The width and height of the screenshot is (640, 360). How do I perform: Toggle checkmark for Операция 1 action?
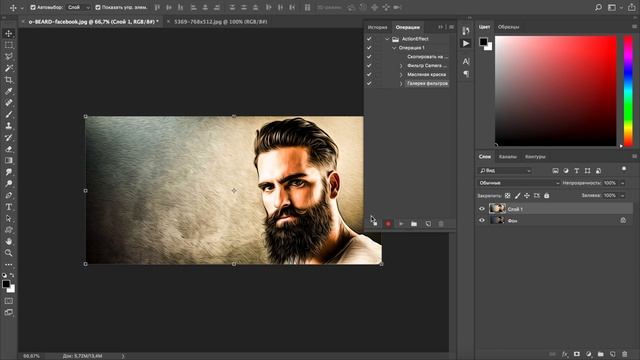point(369,48)
